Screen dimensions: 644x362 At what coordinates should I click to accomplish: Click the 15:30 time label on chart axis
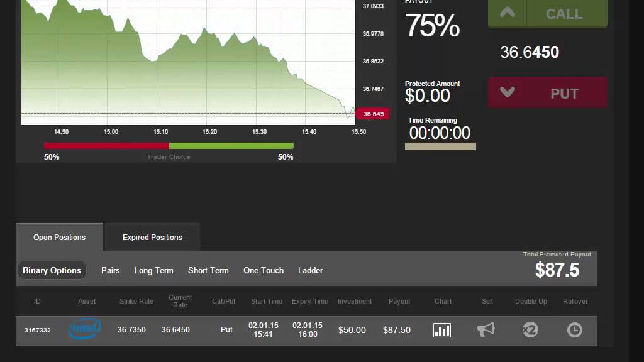tap(259, 132)
